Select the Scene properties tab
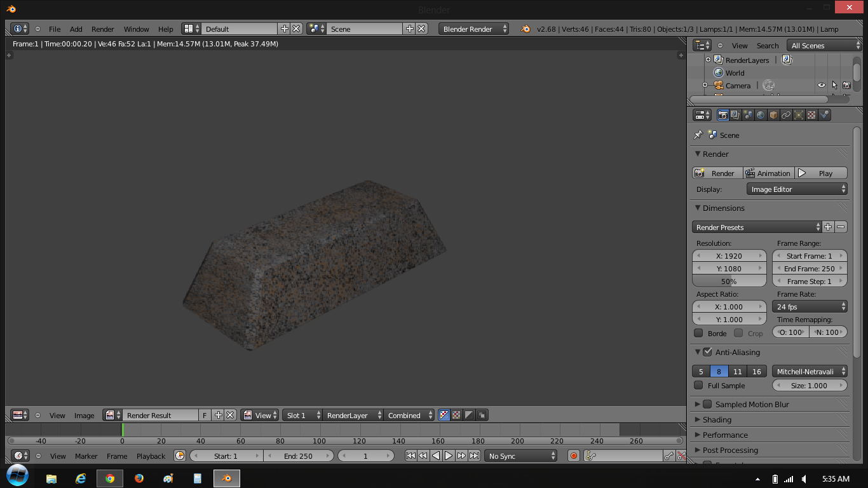The image size is (868, 488). 748,115
